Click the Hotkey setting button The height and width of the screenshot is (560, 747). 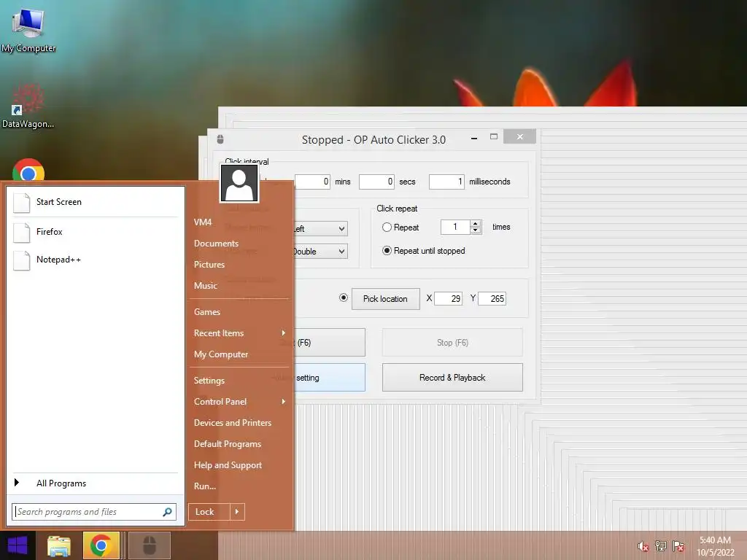[330, 378]
